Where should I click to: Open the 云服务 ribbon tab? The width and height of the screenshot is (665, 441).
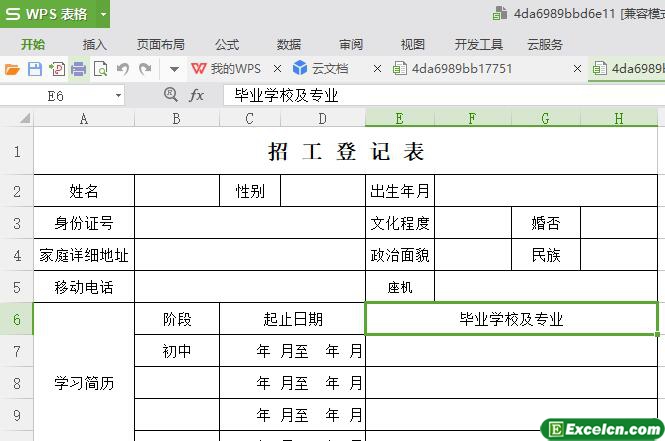coord(545,45)
